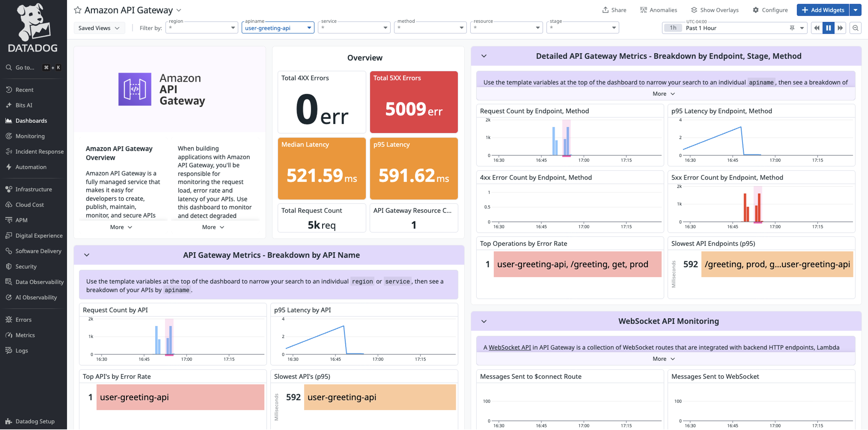Click the Configure gear button
Screen dimensions: 868x430
tap(770, 10)
